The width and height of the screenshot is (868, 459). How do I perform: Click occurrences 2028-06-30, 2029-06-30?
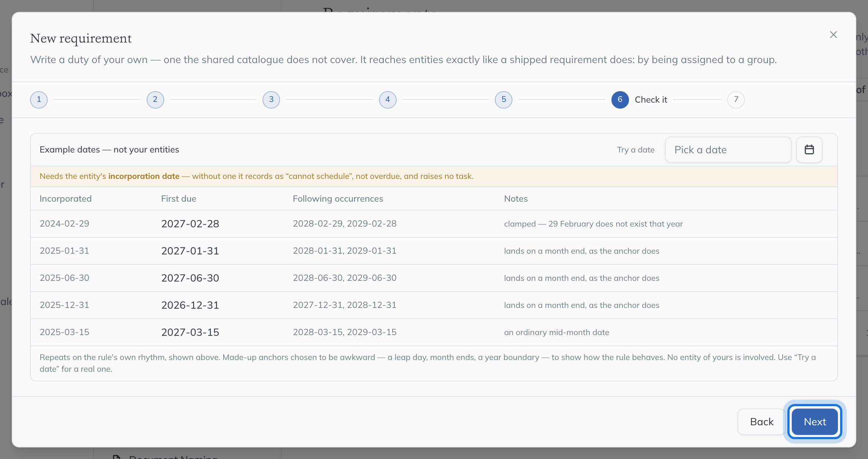345,278
